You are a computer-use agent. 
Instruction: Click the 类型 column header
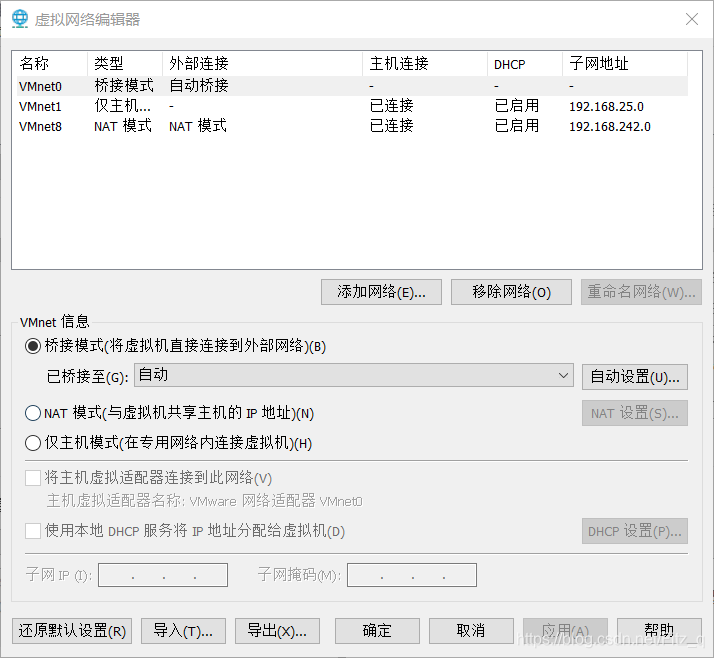click(125, 64)
